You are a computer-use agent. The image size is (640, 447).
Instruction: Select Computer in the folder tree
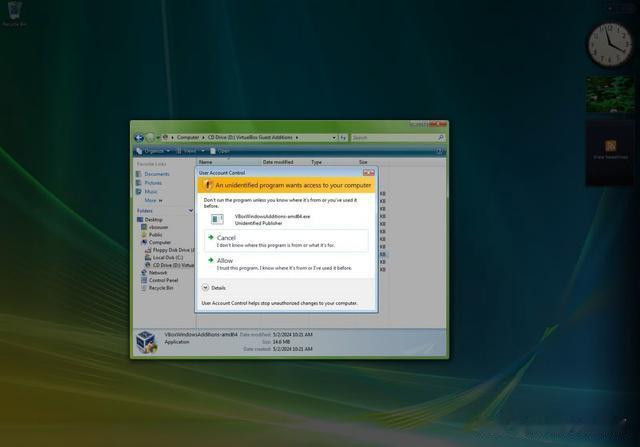pyautogui.click(x=160, y=242)
